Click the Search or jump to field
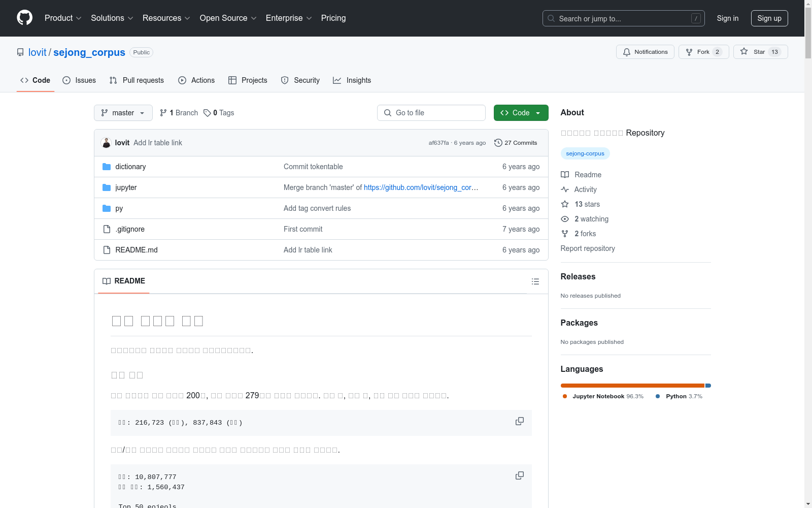Screen dimensions: 812x508 [624, 18]
